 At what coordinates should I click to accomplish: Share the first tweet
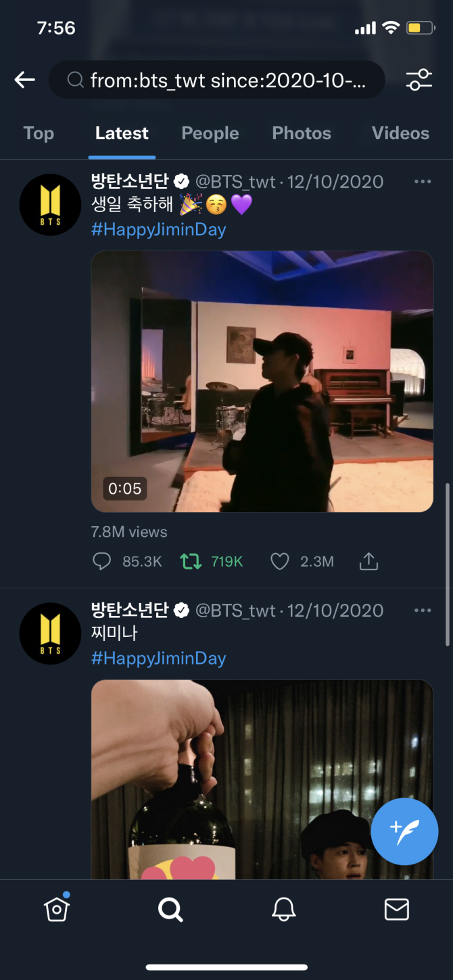(x=368, y=561)
